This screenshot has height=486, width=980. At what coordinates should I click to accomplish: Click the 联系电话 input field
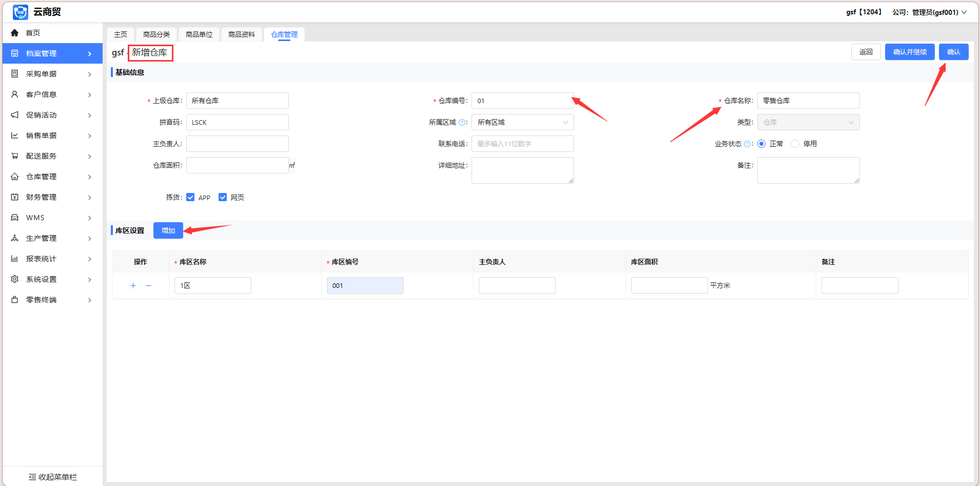tap(522, 144)
